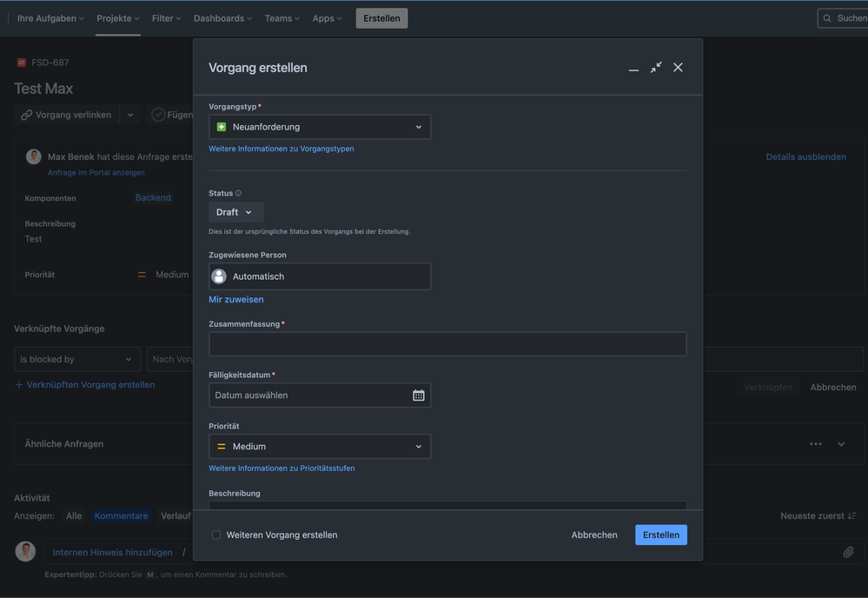The image size is (868, 598).
Task: Click the Automatisch avatar icon
Action: pos(219,276)
